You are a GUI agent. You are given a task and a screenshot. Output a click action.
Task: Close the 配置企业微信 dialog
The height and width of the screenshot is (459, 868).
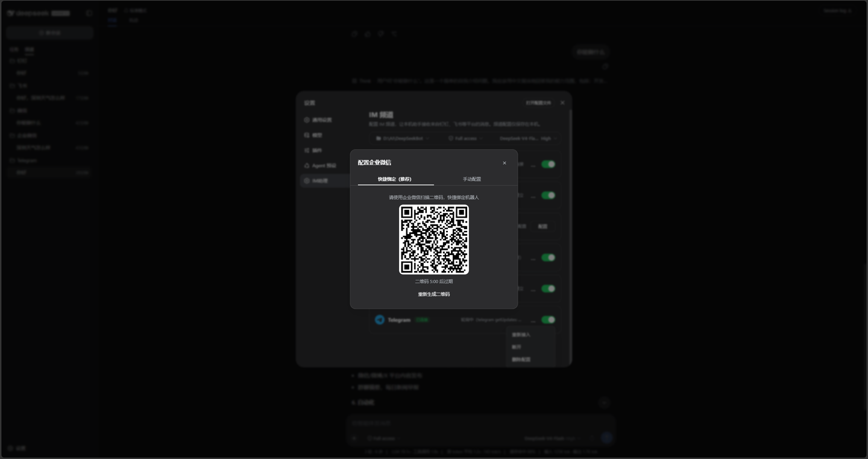505,163
